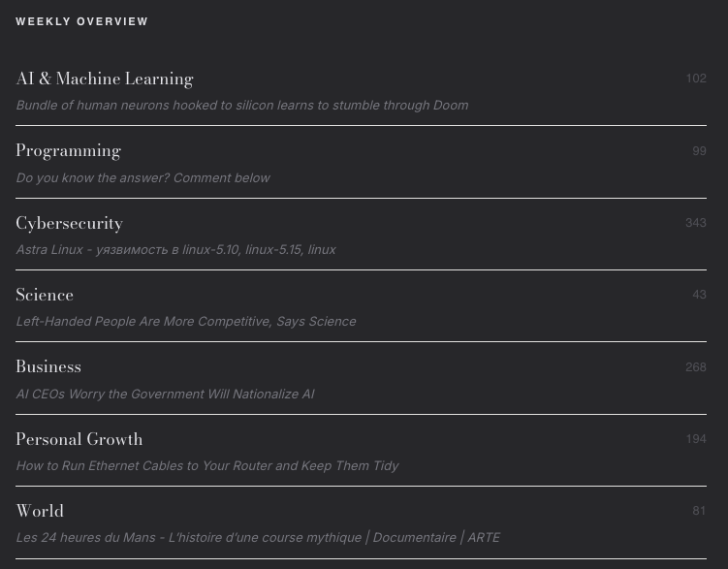Viewport: 728px width, 569px height.
Task: Select the Science category heading
Action: click(45, 295)
